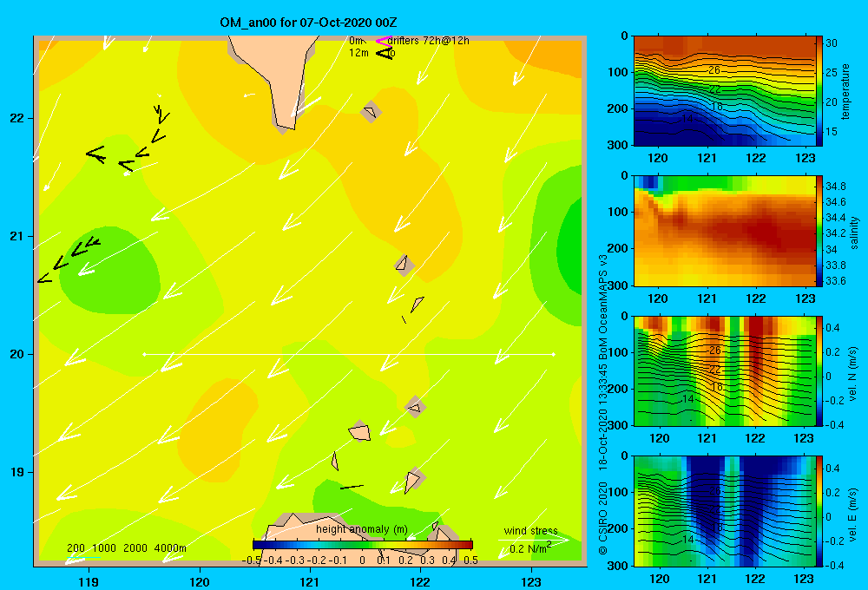Click latitude label 22 on main map

16,118
